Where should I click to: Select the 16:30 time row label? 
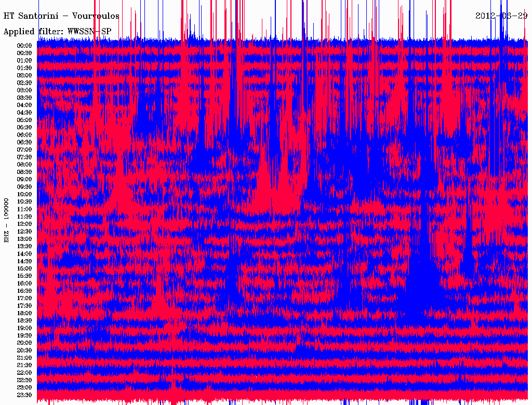[24, 291]
